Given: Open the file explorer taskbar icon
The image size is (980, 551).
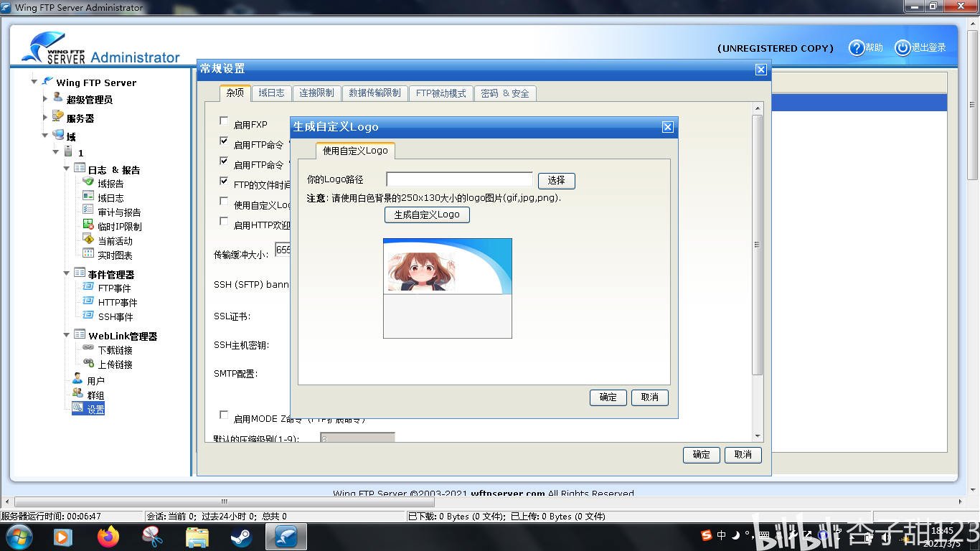Looking at the screenshot, I should pyautogui.click(x=197, y=537).
